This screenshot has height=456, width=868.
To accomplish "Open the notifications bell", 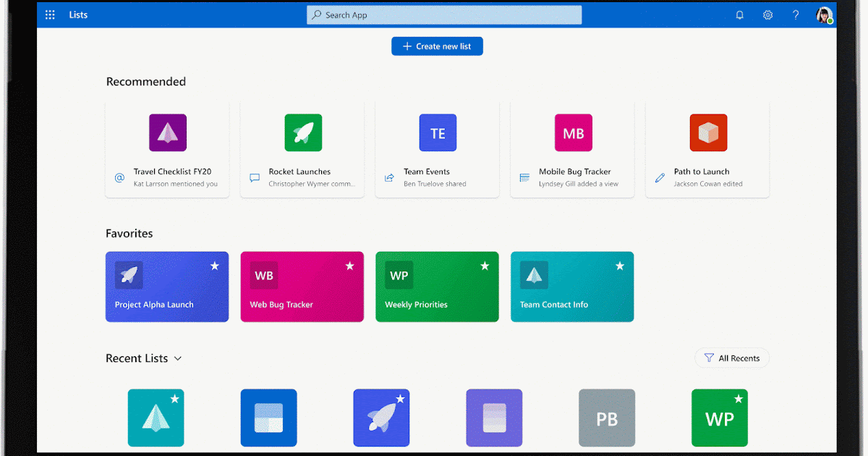I will [739, 14].
